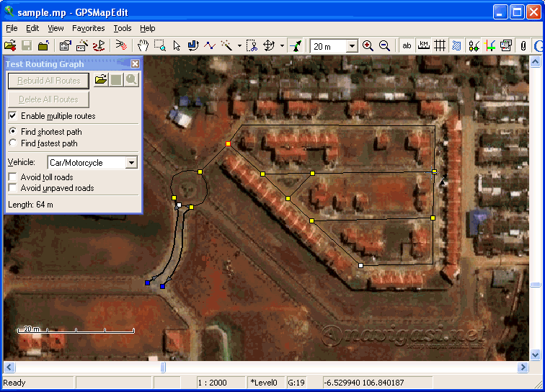Click open folder icon in routing panel

coord(101,80)
